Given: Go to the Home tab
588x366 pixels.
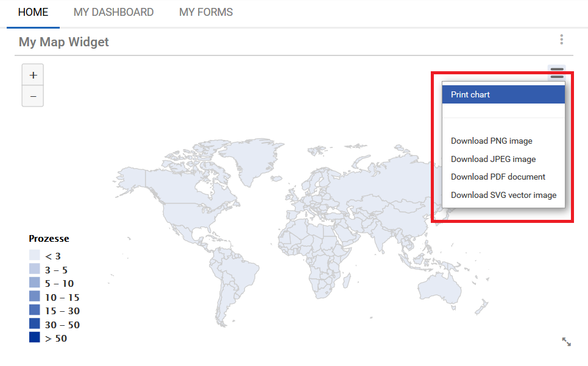Looking at the screenshot, I should [33, 12].
